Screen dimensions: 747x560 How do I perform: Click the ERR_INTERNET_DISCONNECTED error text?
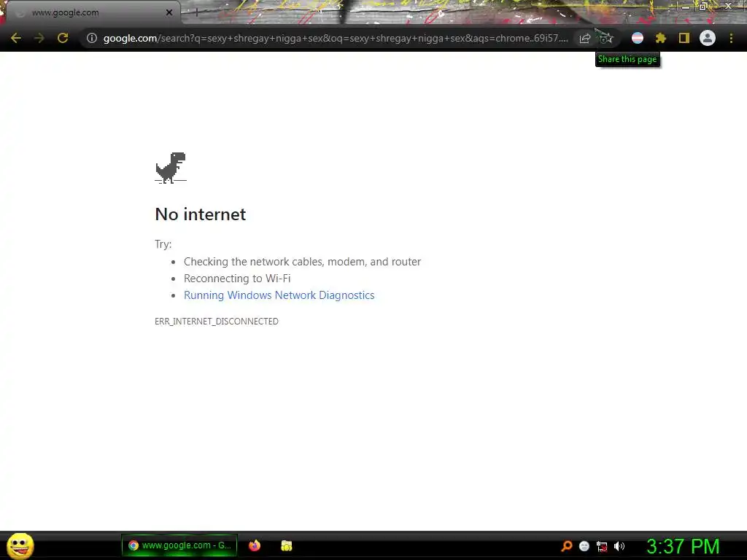(x=216, y=322)
